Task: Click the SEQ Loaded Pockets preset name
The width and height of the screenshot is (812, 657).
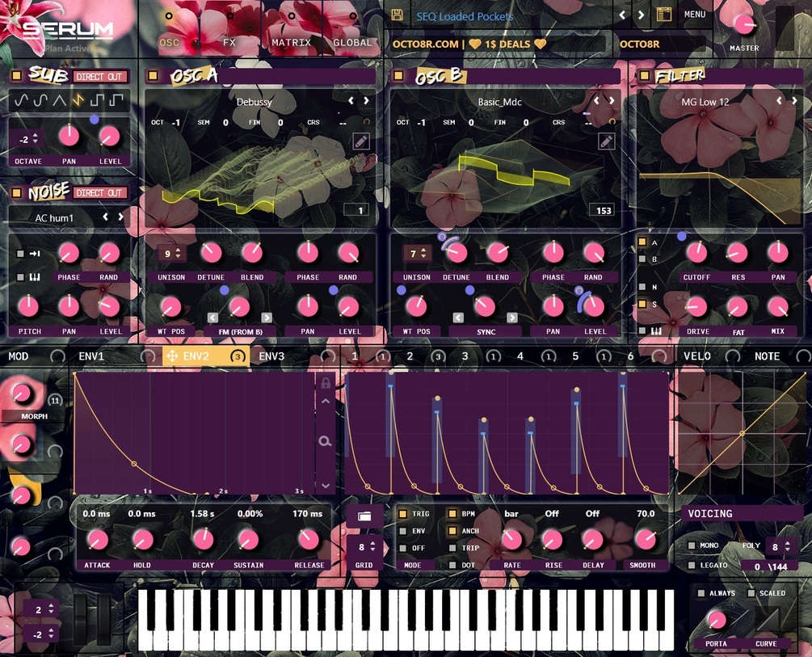Action: pyautogui.click(x=465, y=16)
